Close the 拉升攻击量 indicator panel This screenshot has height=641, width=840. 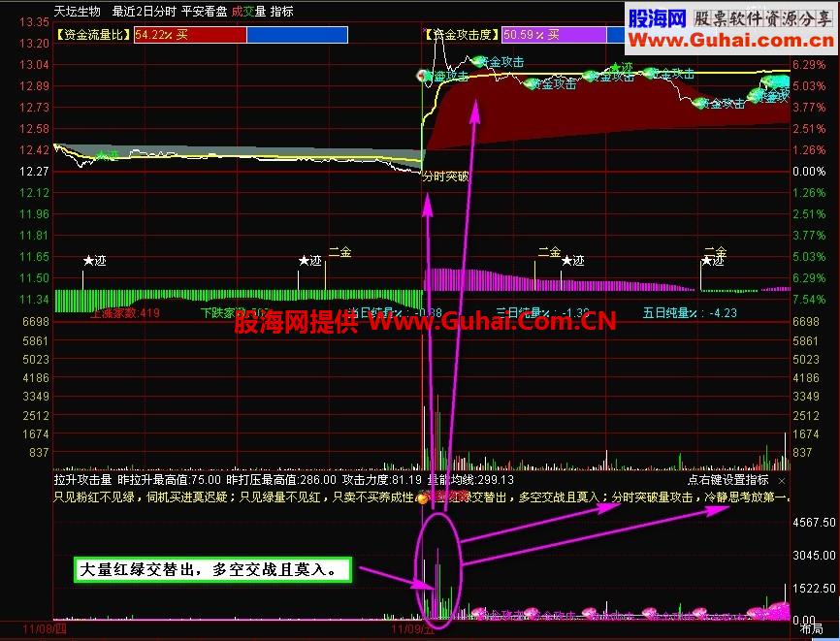pyautogui.click(x=782, y=480)
